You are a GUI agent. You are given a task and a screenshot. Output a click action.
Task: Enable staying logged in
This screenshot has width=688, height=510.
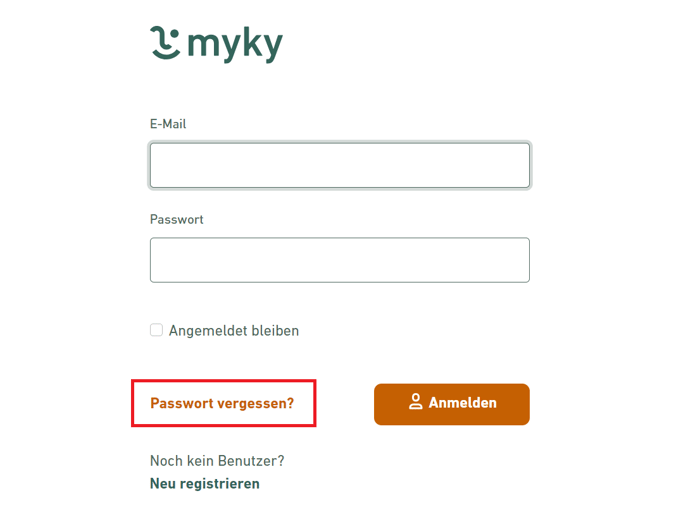click(156, 330)
